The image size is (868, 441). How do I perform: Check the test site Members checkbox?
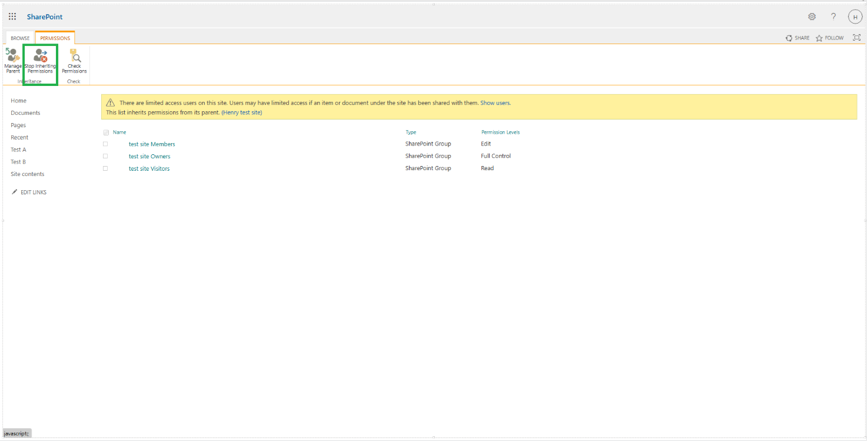pyautogui.click(x=105, y=144)
